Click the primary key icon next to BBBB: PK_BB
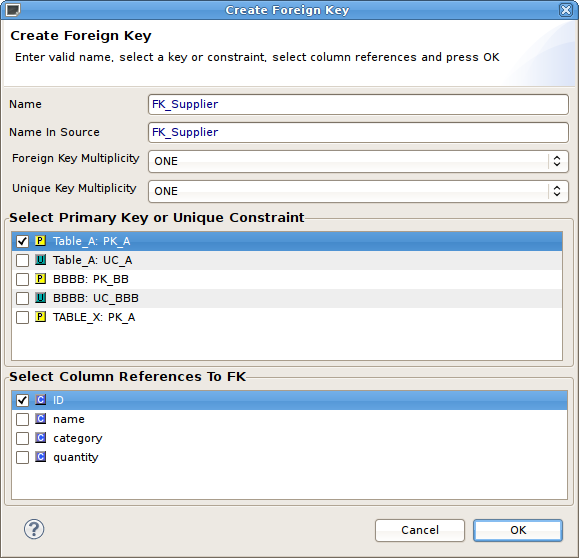The image size is (579, 558). coord(40,279)
